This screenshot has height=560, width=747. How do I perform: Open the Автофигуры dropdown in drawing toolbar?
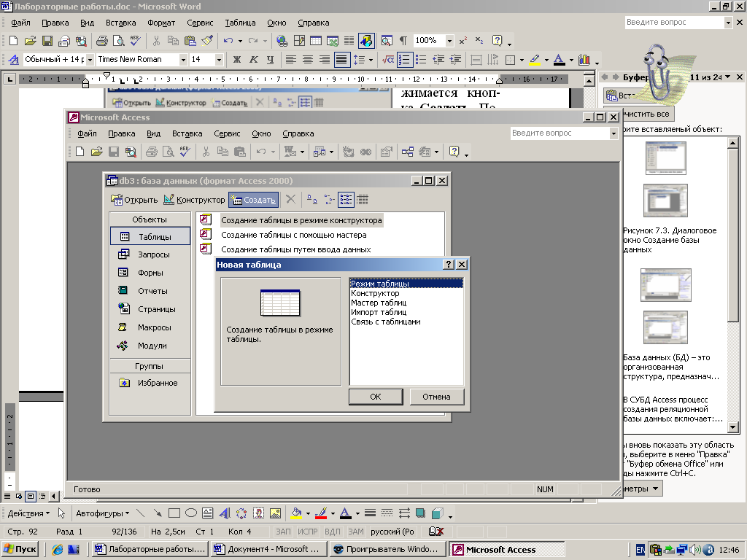point(102,513)
